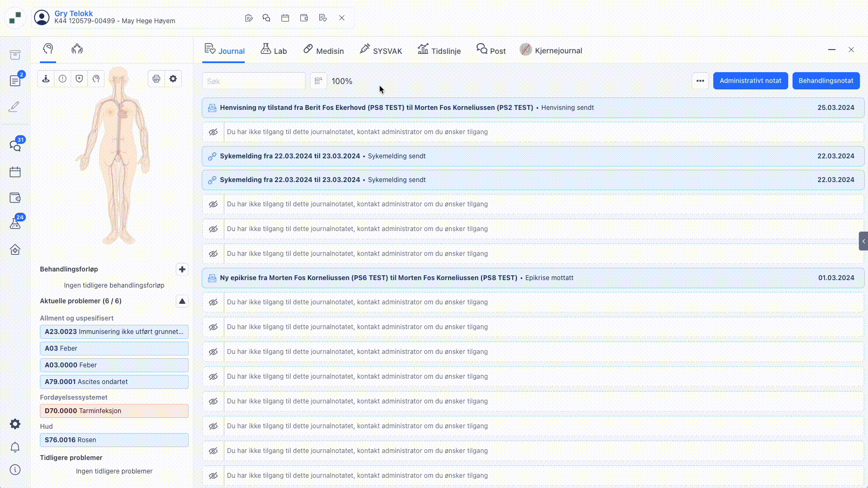Open the calendar icon in left sidebar
Image resolution: width=868 pixels, height=488 pixels.
coord(15,172)
